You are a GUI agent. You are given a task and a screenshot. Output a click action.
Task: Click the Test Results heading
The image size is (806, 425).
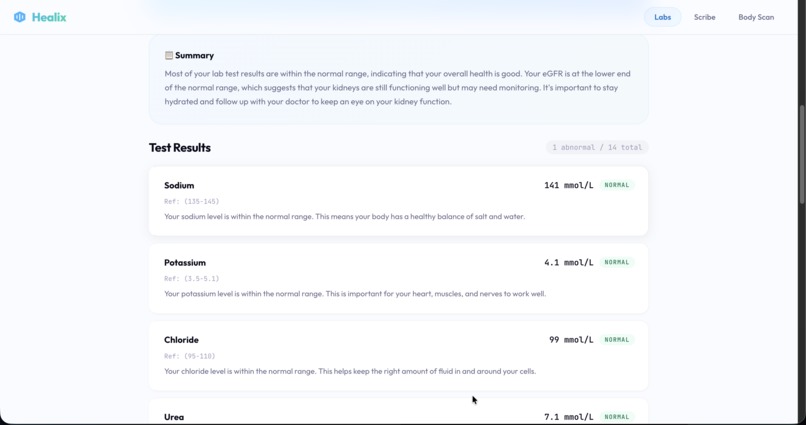coord(180,147)
